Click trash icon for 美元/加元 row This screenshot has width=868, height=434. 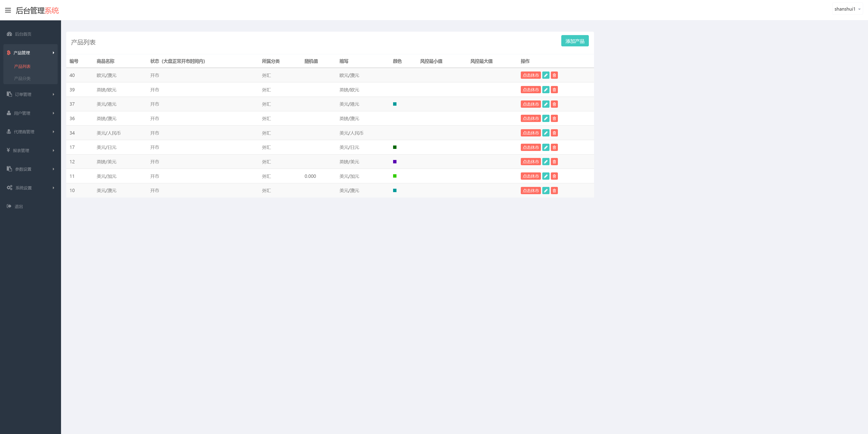pyautogui.click(x=554, y=176)
